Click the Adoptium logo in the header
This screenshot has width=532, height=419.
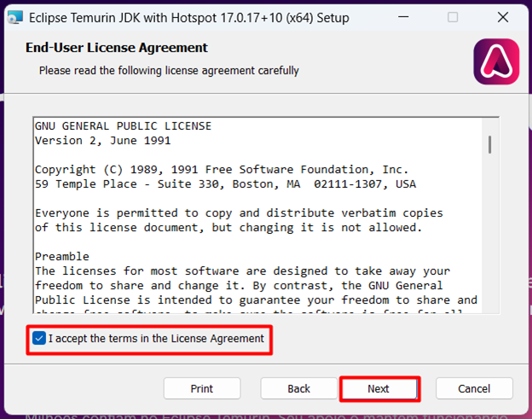[495, 63]
